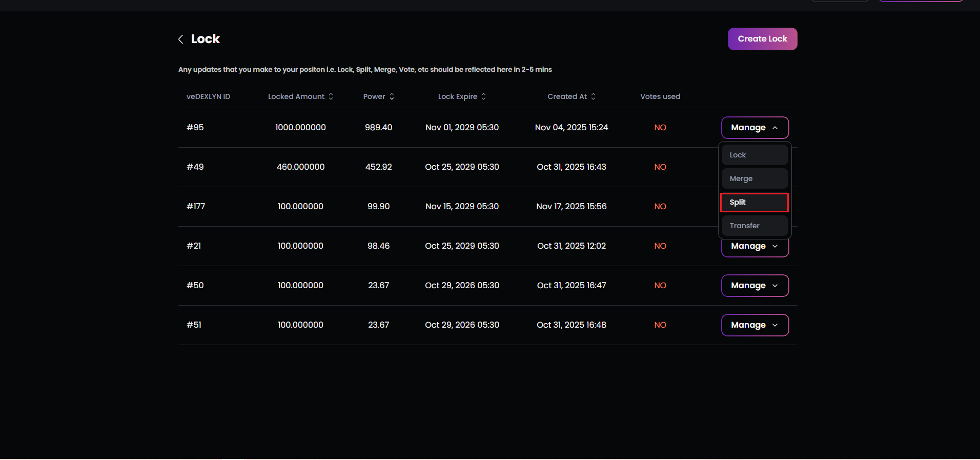Select Merge in the Manage menu

tap(754, 178)
